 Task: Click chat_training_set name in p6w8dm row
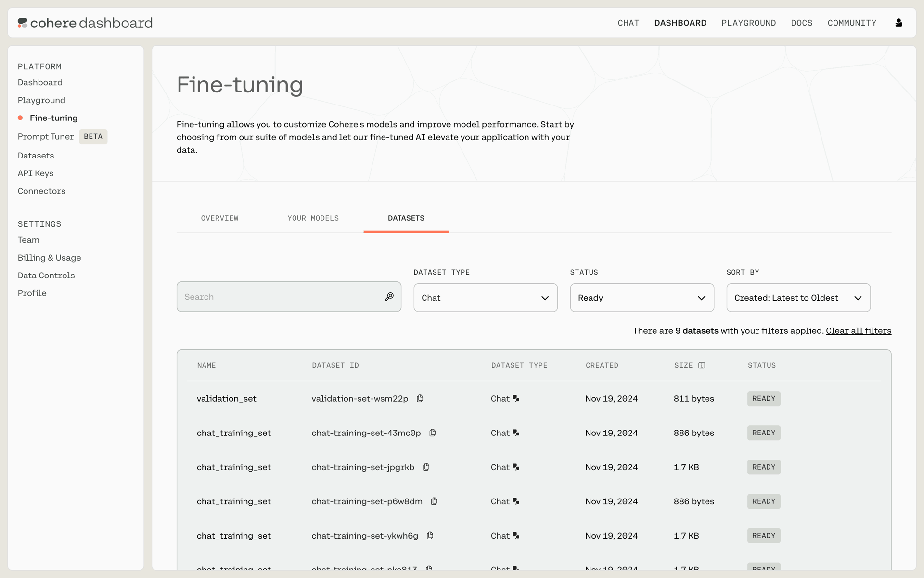tap(233, 501)
